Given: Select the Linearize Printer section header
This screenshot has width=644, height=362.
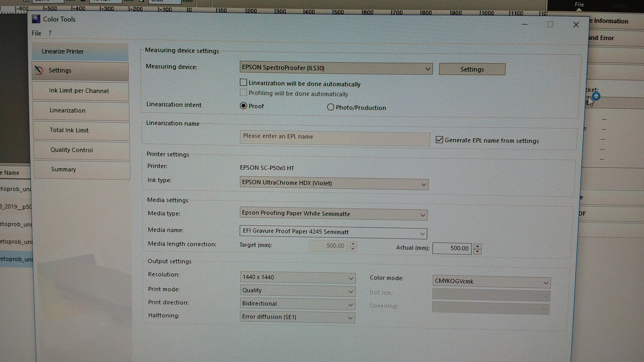Looking at the screenshot, I should [80, 51].
